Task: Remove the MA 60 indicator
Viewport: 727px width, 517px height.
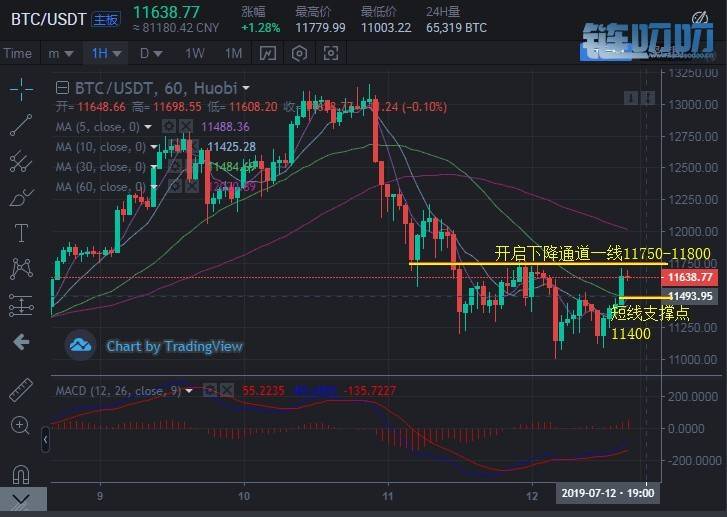Action: [x=191, y=186]
